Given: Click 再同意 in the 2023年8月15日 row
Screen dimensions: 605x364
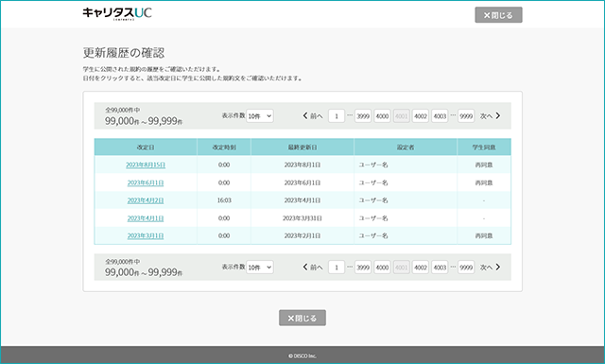Looking at the screenshot, I should 484,165.
